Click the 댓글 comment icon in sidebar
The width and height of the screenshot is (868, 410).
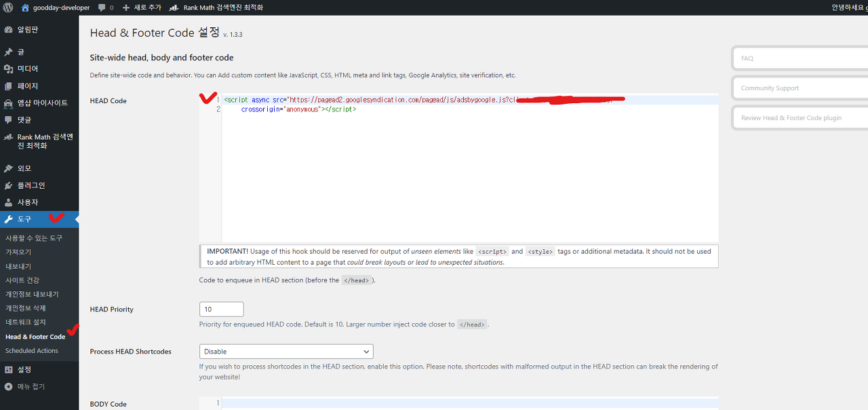(x=8, y=119)
